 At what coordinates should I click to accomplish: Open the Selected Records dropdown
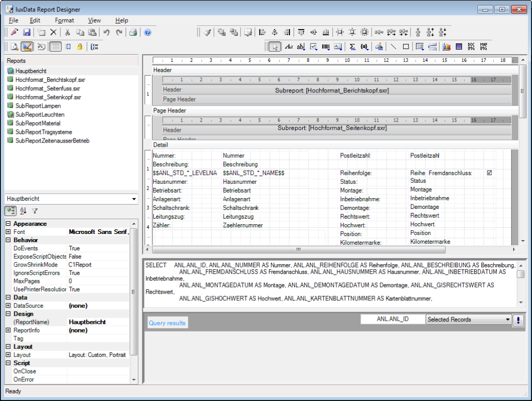coord(507,320)
